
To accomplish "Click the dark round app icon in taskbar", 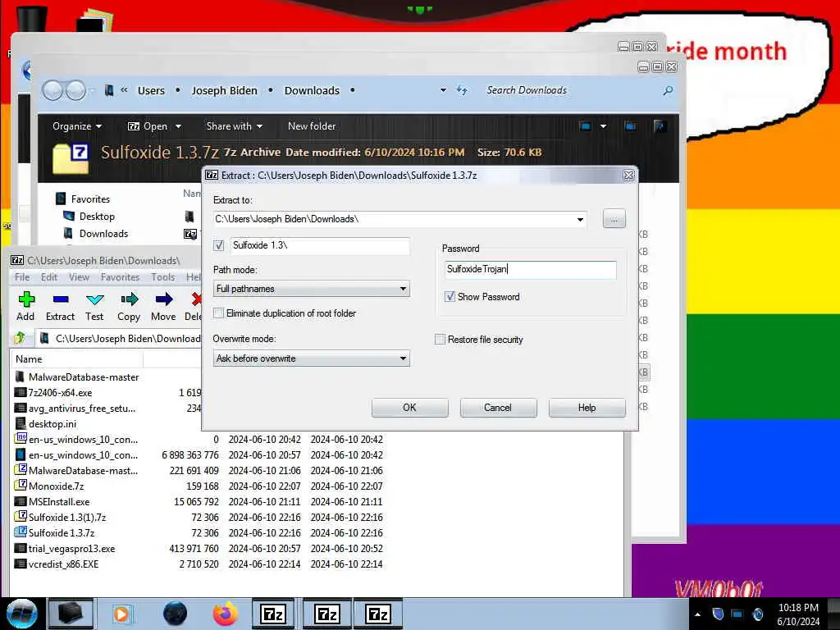I will point(175,614).
